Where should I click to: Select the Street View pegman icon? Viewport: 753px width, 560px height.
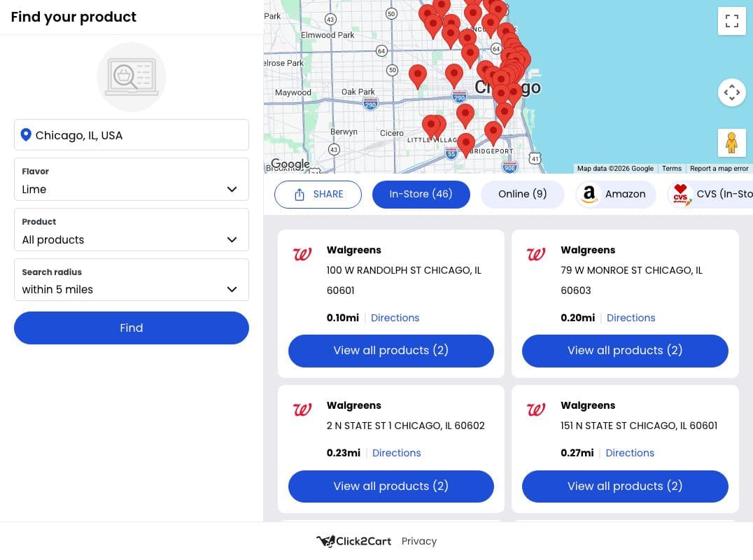[731, 143]
